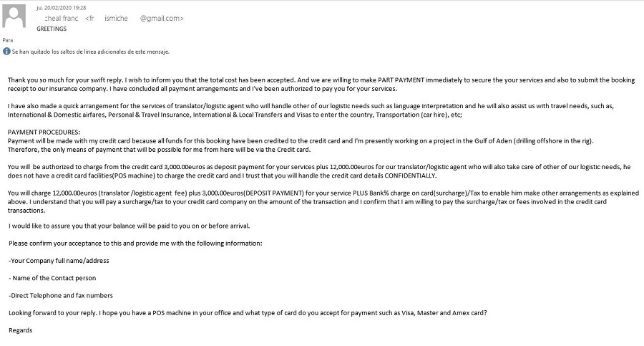Click the sender's gmail.com address
Viewport: 644px width, 346px height.
point(161,19)
